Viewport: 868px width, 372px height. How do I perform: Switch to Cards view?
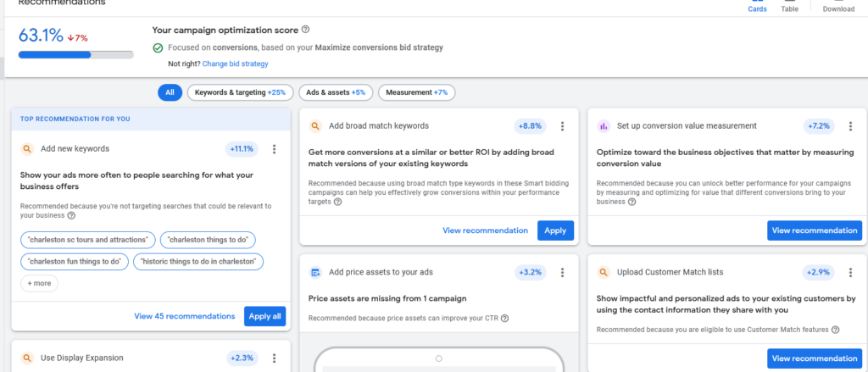pos(757,6)
